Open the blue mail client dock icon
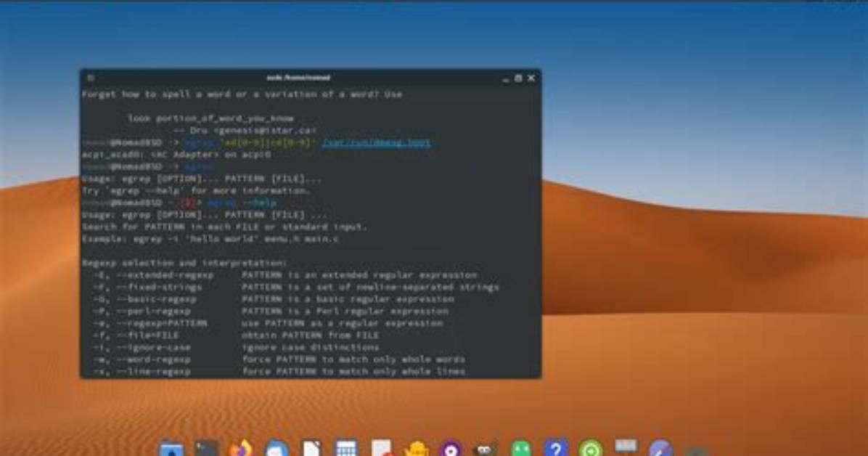Image resolution: width=868 pixels, height=456 pixels. pyautogui.click(x=277, y=449)
